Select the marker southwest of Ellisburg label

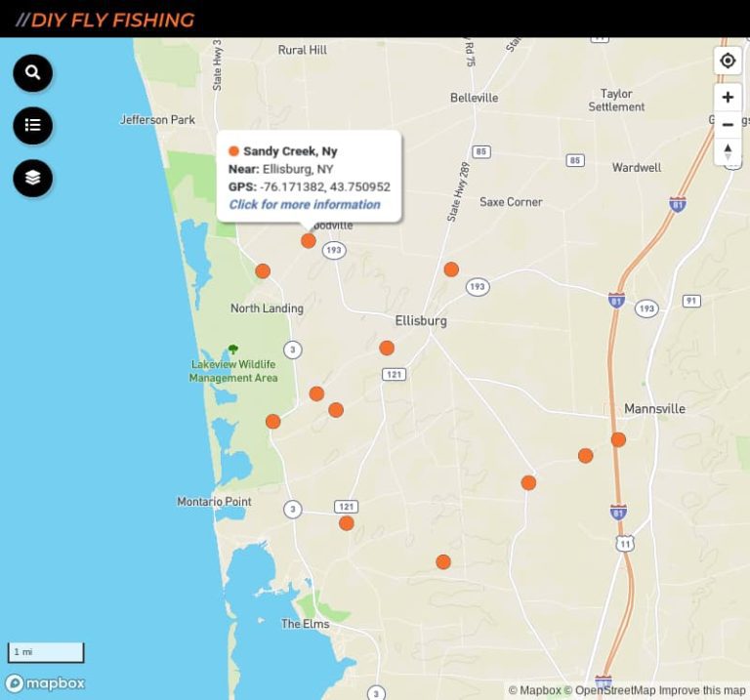click(387, 348)
